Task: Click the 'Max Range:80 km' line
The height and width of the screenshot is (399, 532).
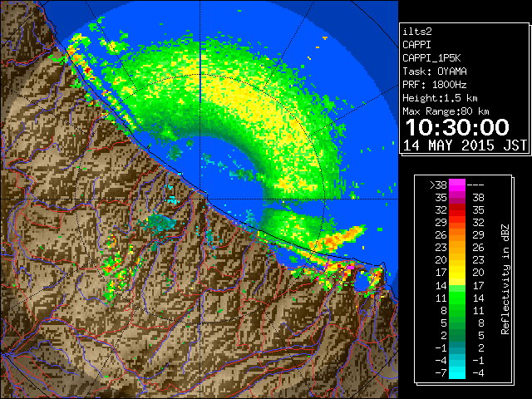Action: click(x=446, y=111)
